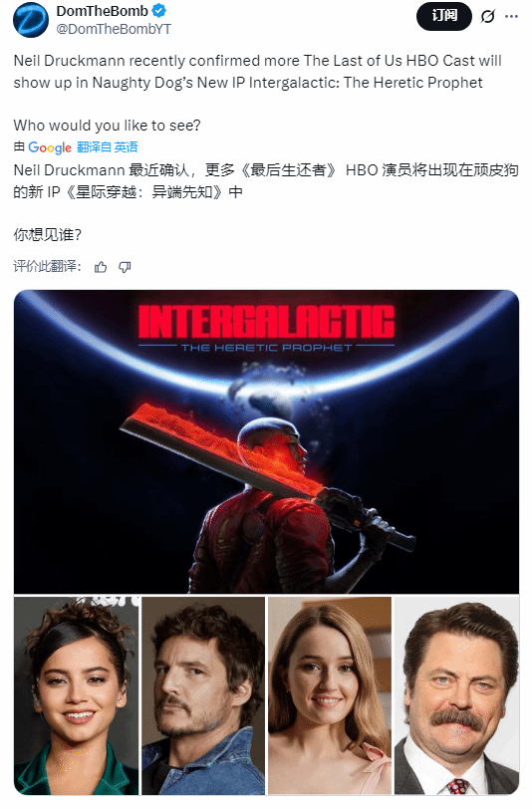This screenshot has width=532, height=809.
Task: Click the DomTheBomb display name
Action: (103, 11)
